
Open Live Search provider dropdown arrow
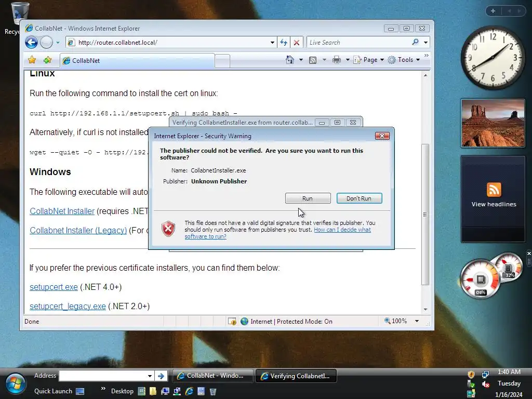click(425, 43)
